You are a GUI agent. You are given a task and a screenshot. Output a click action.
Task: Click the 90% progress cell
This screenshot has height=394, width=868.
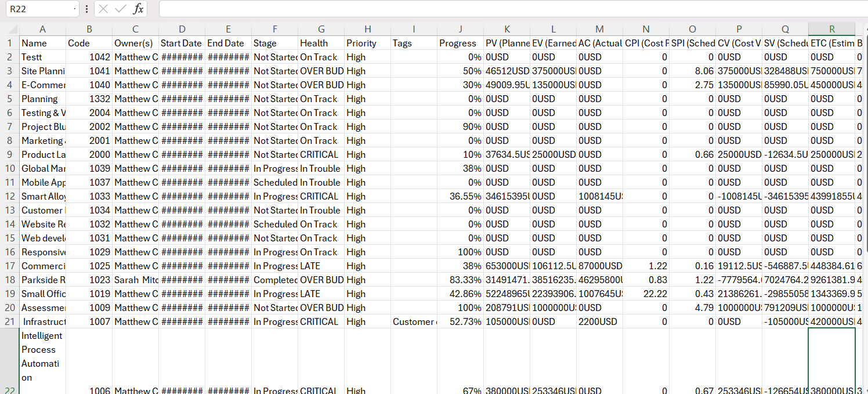[x=460, y=126]
